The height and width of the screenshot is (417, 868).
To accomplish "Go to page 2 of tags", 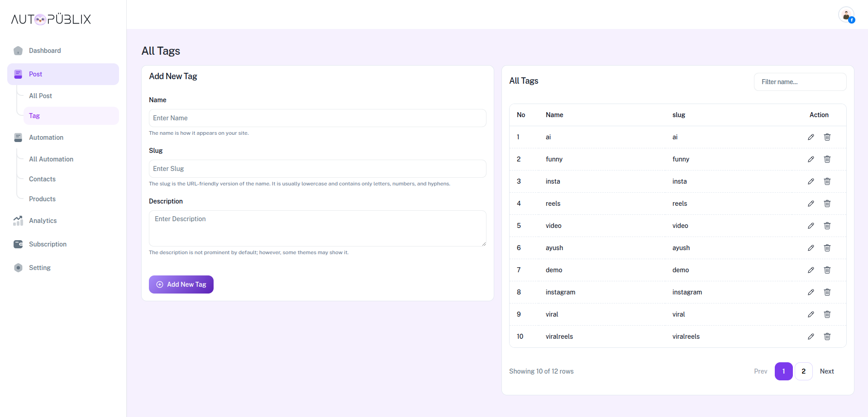I will pos(803,371).
